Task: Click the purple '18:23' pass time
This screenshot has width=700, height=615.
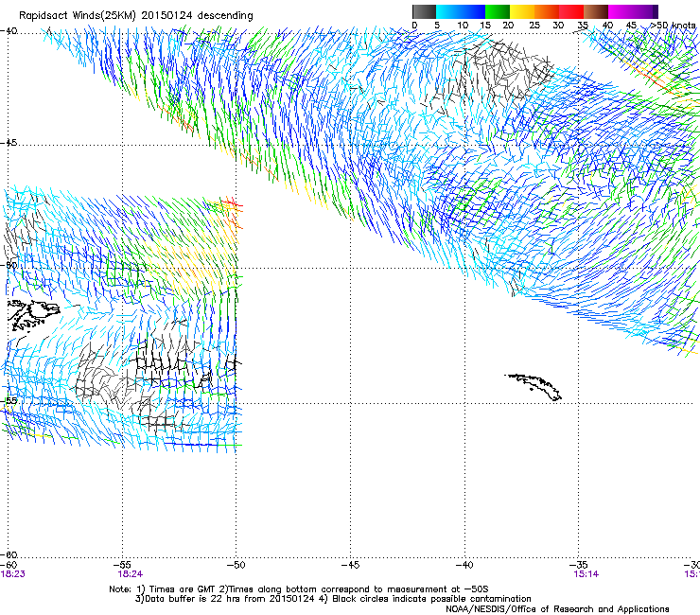Action: coord(13,574)
